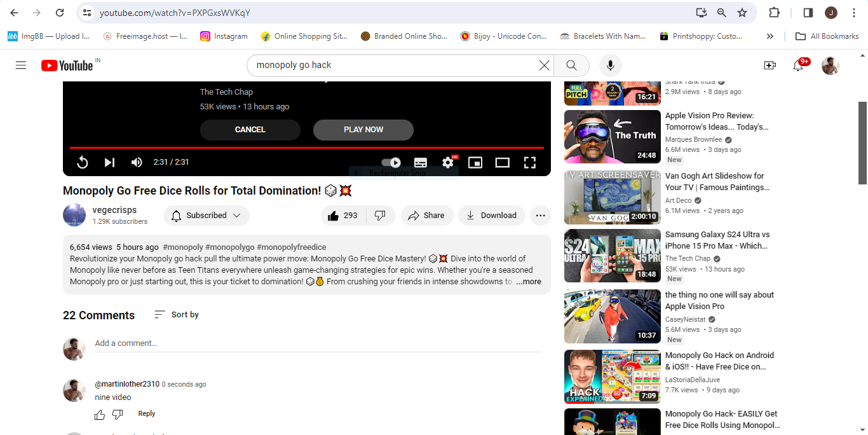Bookmark this page with star icon
Image resolution: width=868 pixels, height=435 pixels.
tap(742, 13)
